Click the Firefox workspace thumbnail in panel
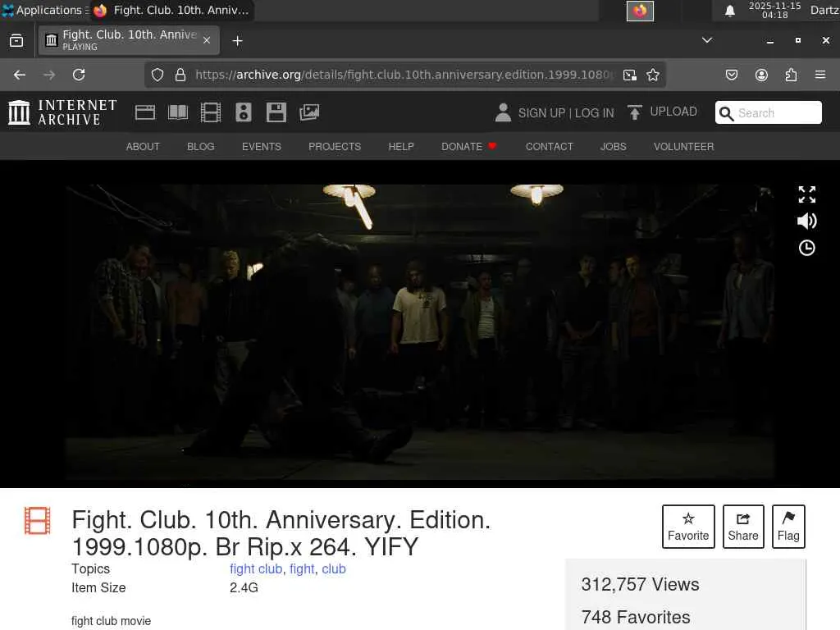 point(640,11)
